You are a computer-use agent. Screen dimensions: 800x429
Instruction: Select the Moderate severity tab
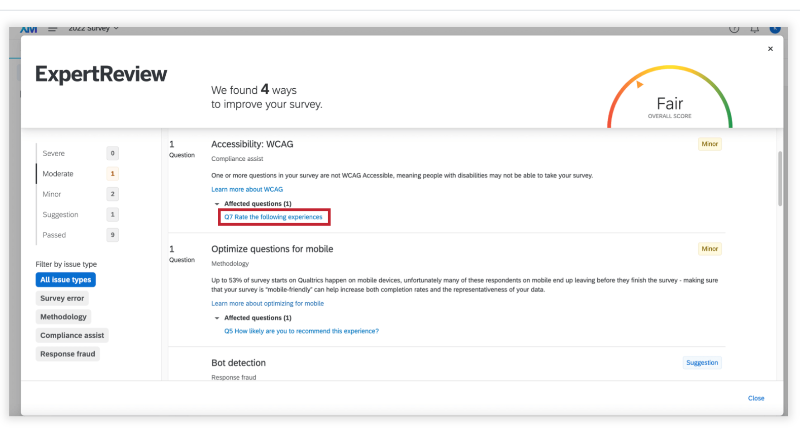pos(77,173)
